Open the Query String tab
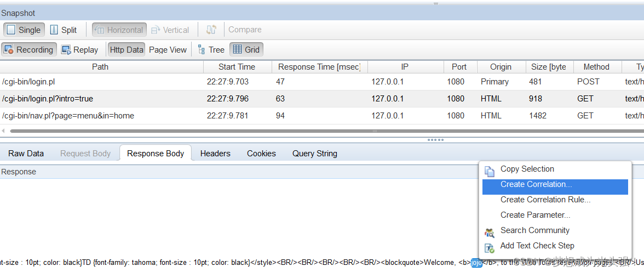 [314, 154]
